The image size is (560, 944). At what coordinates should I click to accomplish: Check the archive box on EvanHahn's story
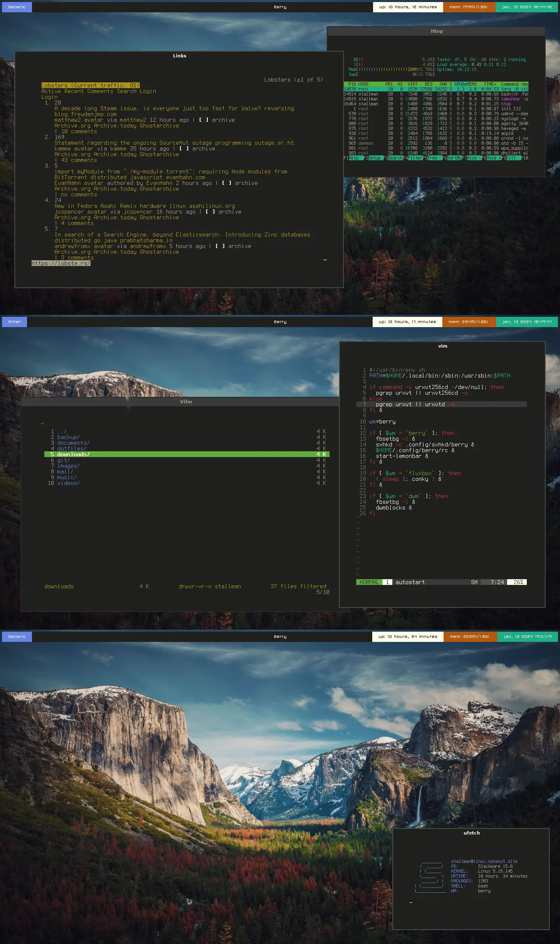(x=227, y=183)
